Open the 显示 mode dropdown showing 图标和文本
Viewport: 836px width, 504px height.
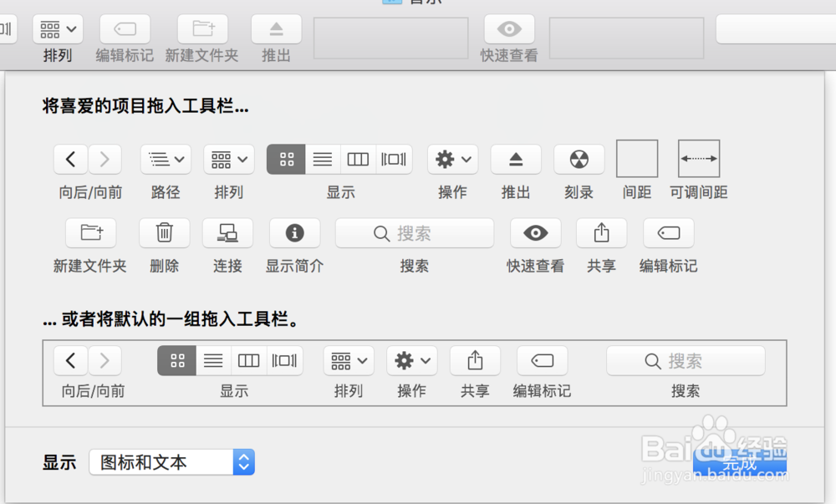[x=171, y=461]
